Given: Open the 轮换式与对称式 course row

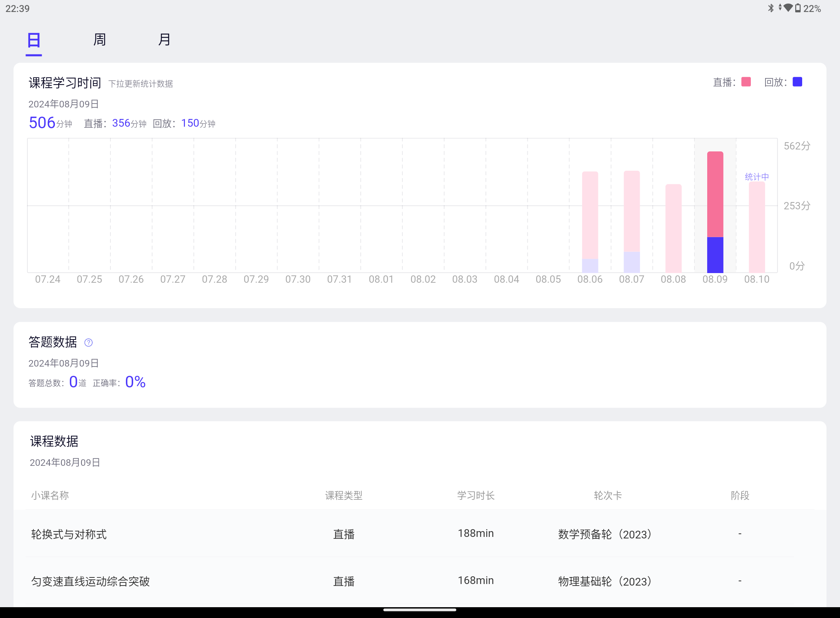Looking at the screenshot, I should tap(69, 534).
